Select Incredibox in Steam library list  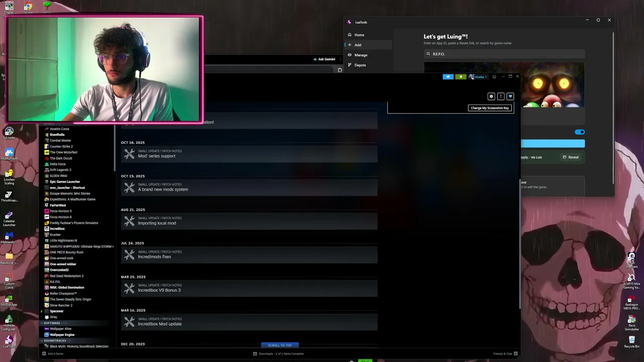(57, 229)
